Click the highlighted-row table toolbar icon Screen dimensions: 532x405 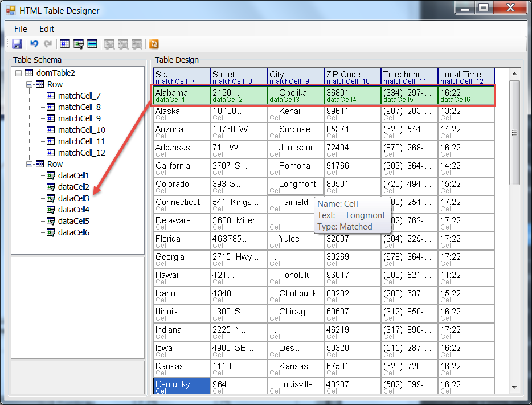tap(92, 43)
